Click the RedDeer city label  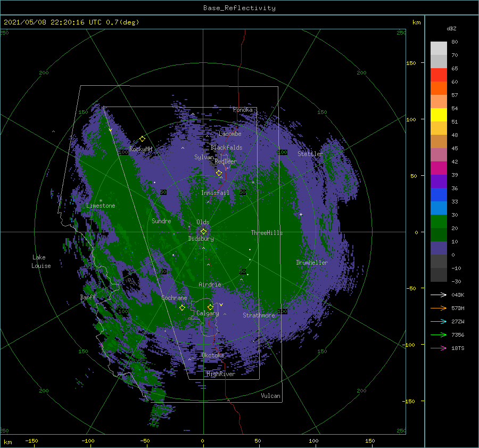click(226, 161)
